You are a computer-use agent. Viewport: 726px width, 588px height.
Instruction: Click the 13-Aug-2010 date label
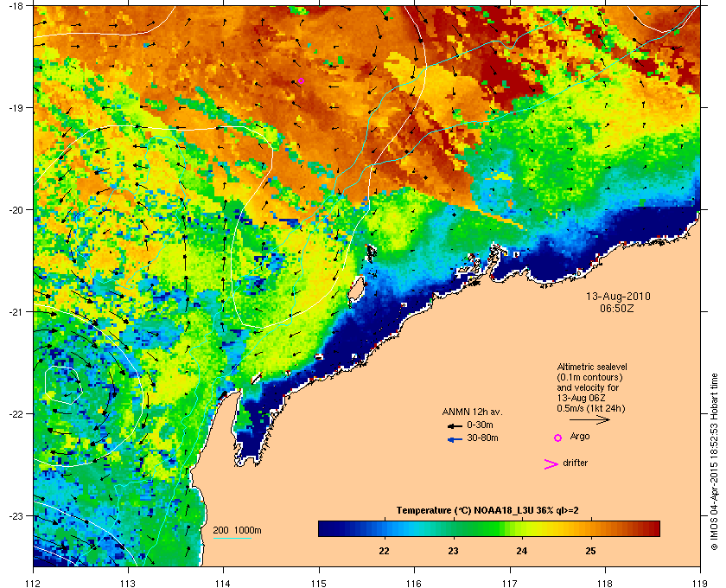pos(618,297)
